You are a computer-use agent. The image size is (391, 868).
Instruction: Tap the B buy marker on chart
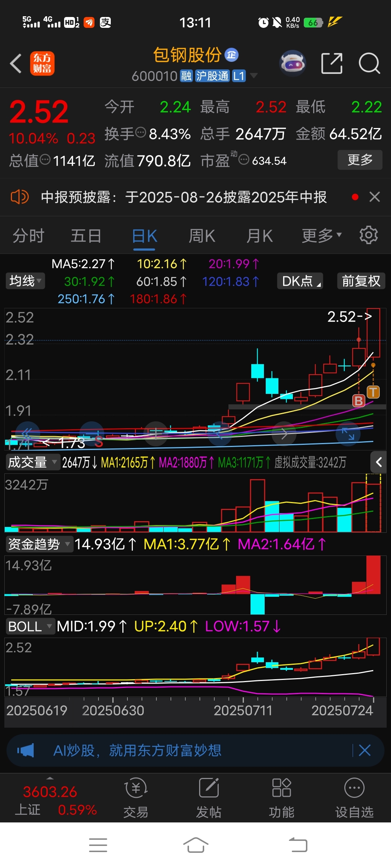point(358,401)
